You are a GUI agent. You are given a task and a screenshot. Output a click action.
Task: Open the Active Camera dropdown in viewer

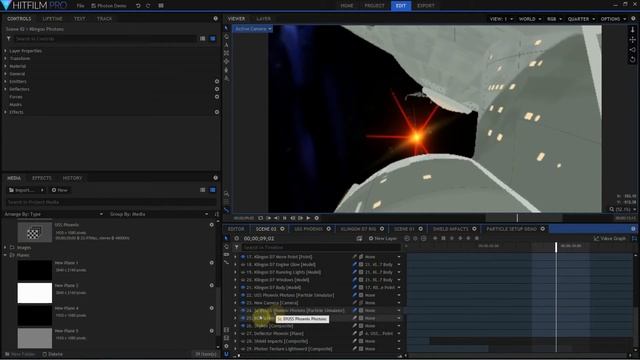(x=253, y=29)
